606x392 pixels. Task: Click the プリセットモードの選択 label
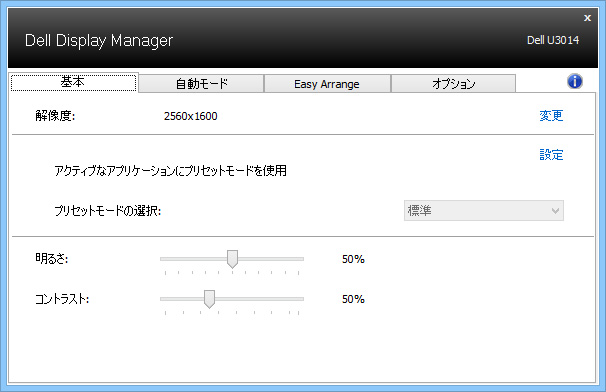(x=107, y=211)
